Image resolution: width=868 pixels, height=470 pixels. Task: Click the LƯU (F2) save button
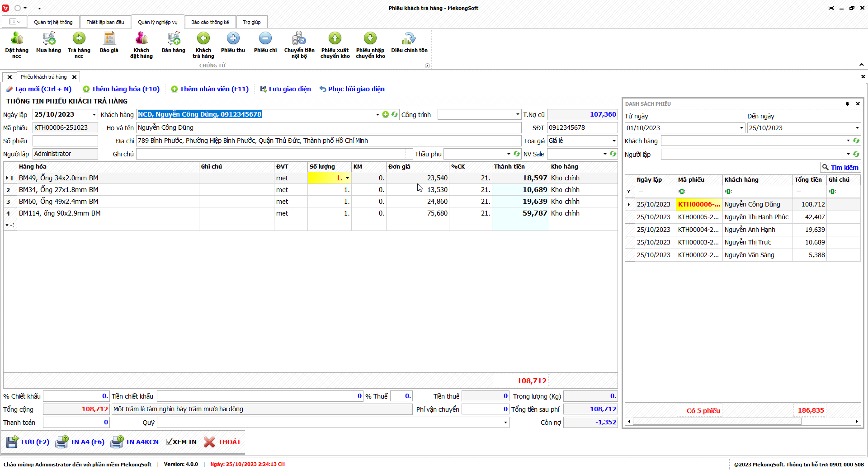click(28, 442)
